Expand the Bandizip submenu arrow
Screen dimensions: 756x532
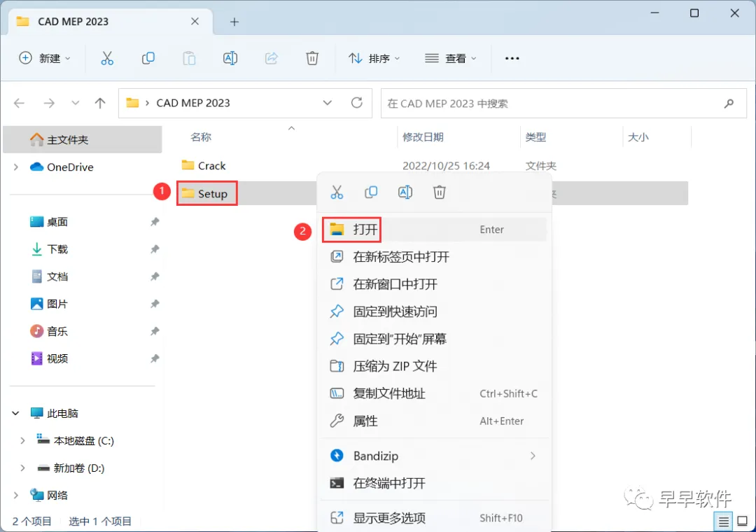533,456
